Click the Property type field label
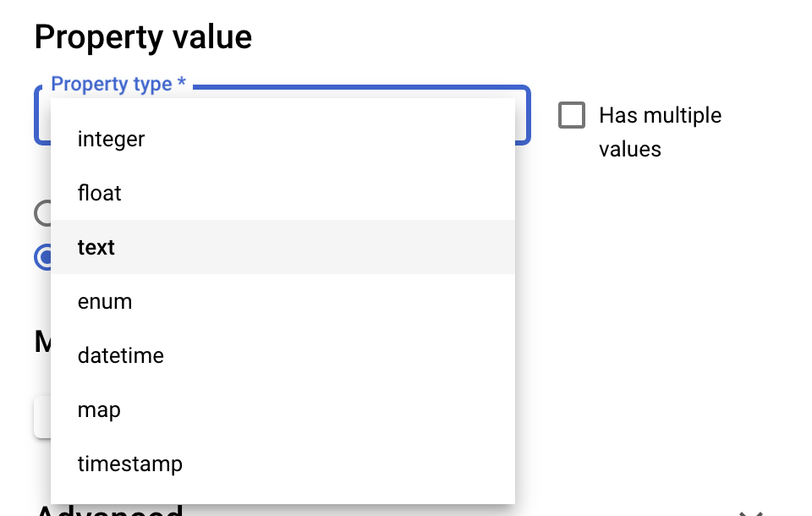 point(112,85)
